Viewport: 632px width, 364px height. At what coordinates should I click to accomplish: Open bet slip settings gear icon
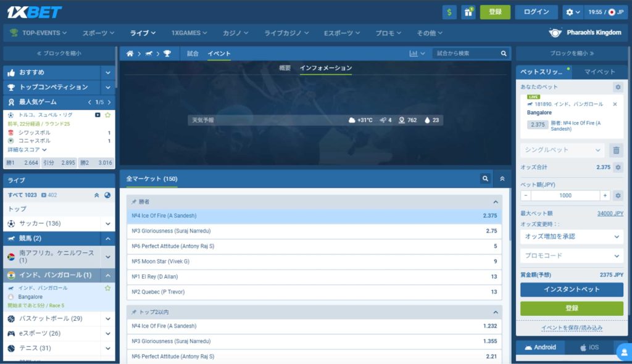(617, 88)
